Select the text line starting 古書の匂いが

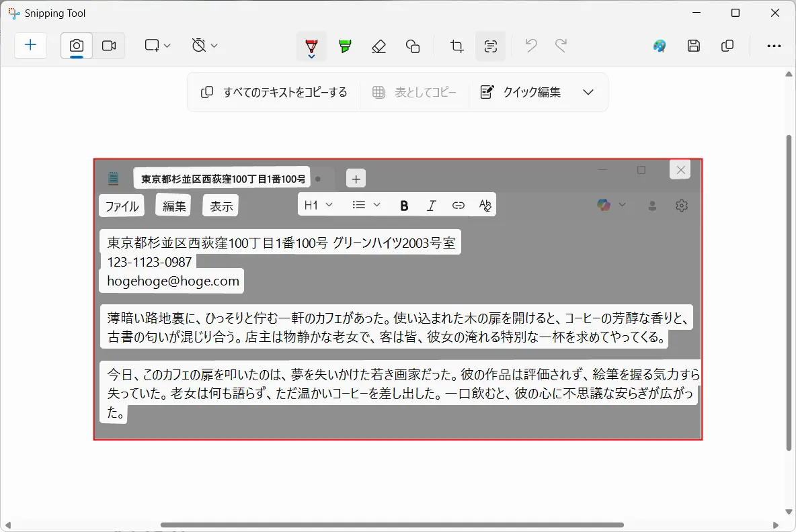[386, 337]
